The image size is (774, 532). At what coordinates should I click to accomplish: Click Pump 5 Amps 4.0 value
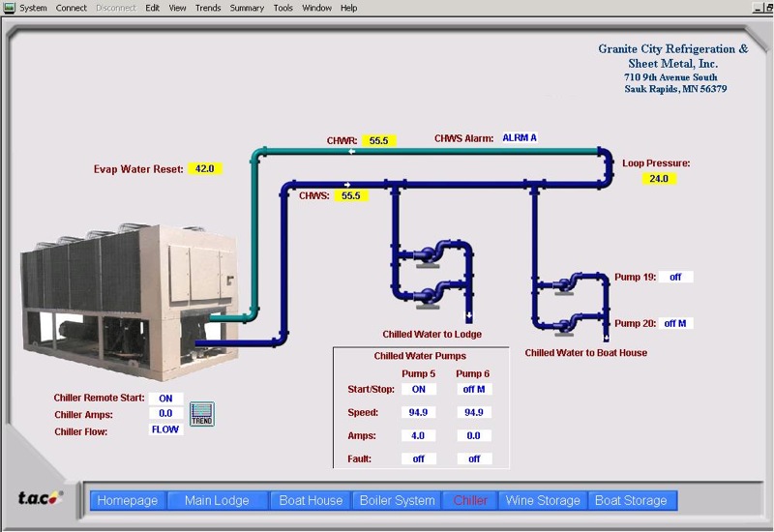pos(419,435)
